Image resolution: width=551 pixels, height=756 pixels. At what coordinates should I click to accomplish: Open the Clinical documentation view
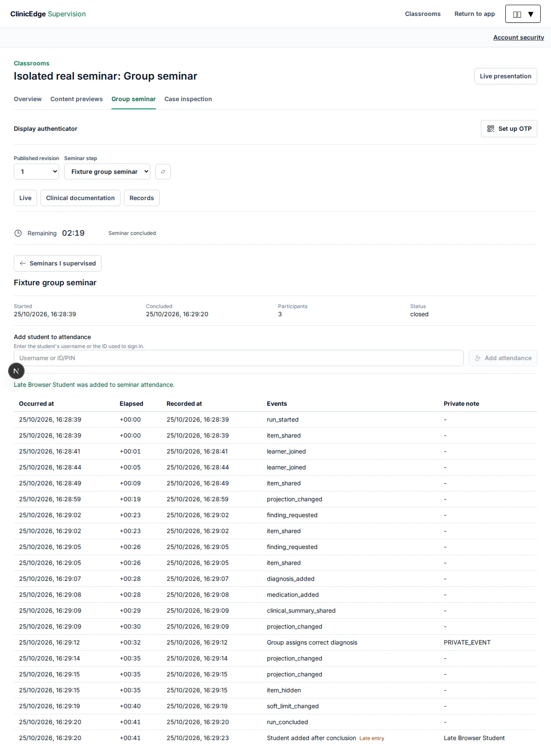coord(80,198)
